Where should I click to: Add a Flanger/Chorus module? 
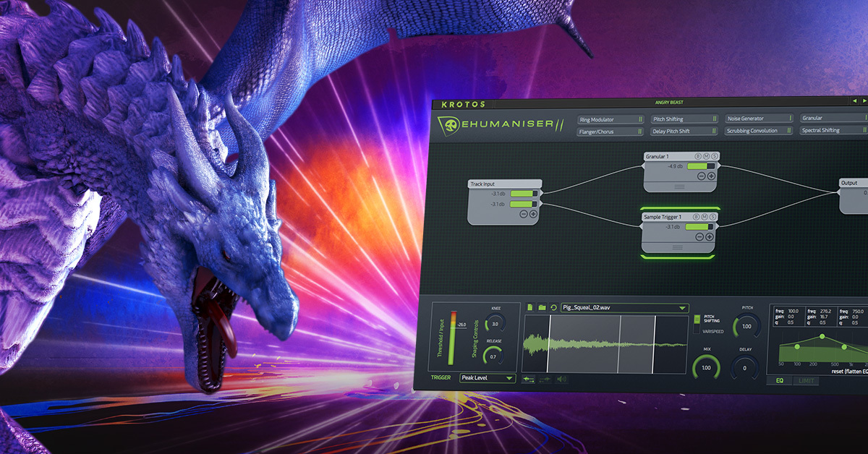610,132
